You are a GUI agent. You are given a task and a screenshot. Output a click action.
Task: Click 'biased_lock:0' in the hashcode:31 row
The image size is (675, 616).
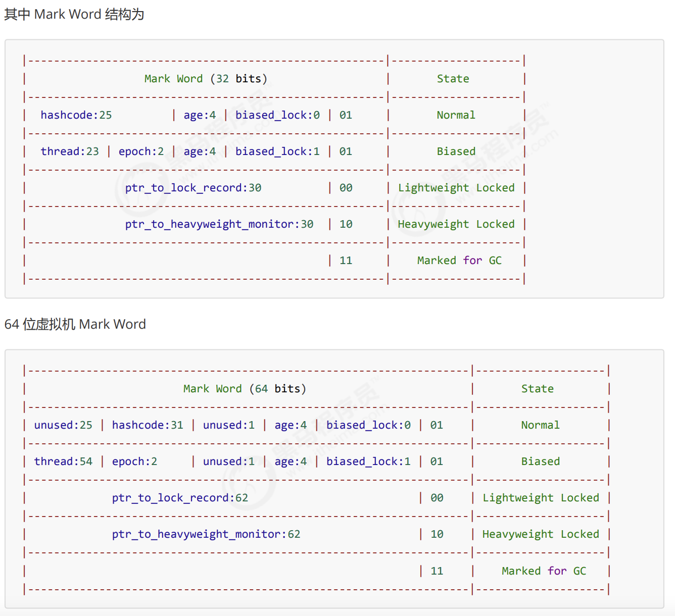coord(368,425)
